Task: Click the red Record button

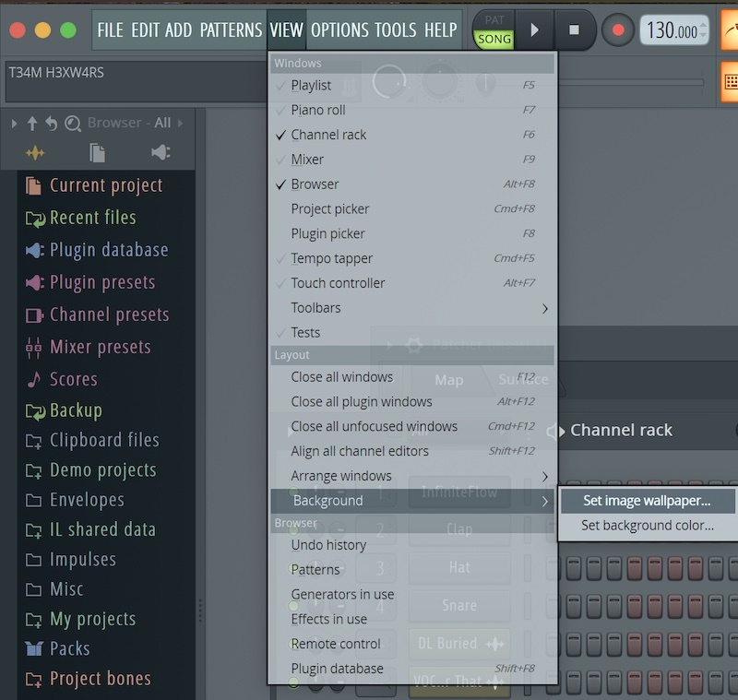Action: 618,30
